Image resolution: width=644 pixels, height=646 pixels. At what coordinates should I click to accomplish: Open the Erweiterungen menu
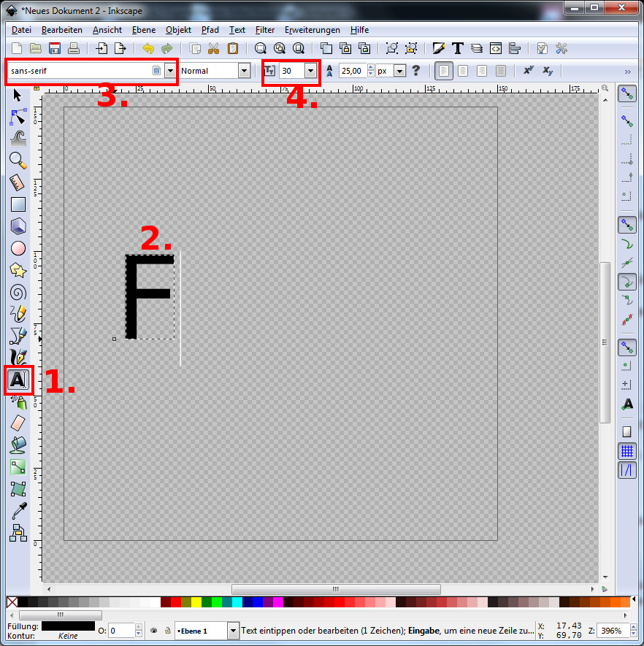(x=313, y=30)
